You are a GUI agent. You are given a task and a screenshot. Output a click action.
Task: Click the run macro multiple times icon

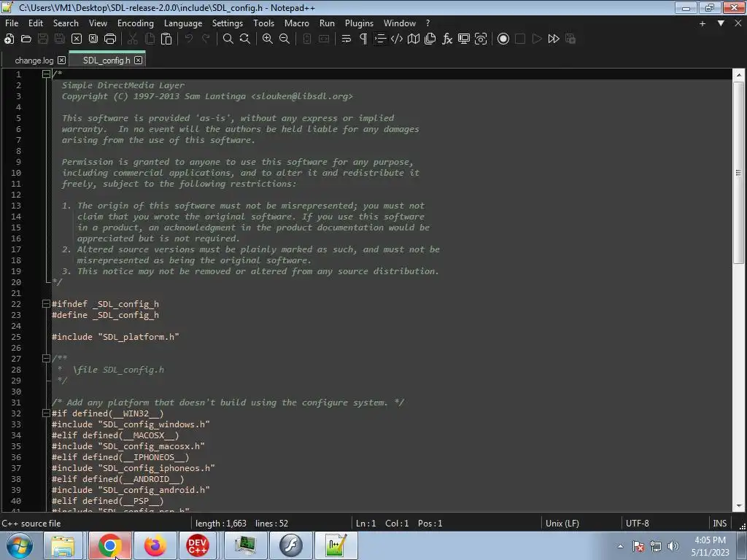pyautogui.click(x=554, y=39)
